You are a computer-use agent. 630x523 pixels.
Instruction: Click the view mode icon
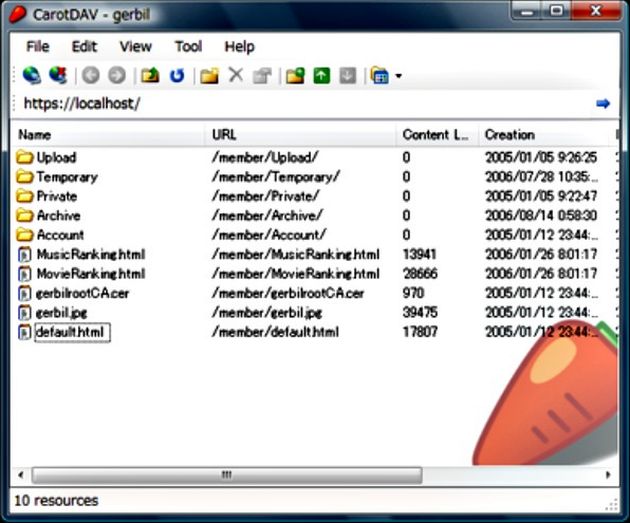380,75
